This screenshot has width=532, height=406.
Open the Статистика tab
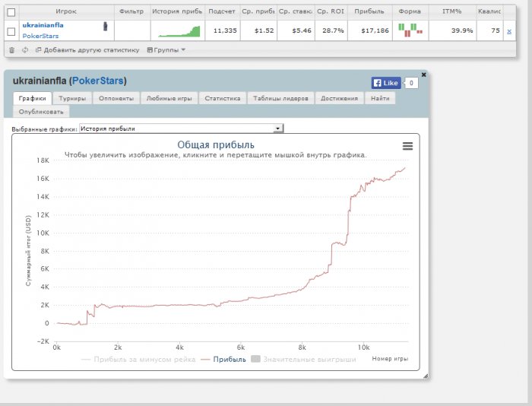point(223,98)
